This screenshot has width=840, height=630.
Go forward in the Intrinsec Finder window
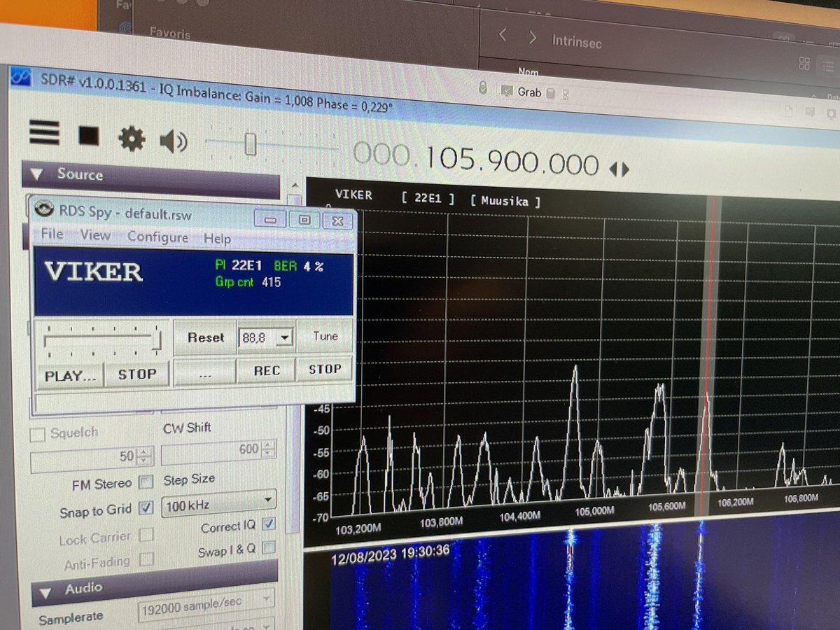click(x=533, y=38)
